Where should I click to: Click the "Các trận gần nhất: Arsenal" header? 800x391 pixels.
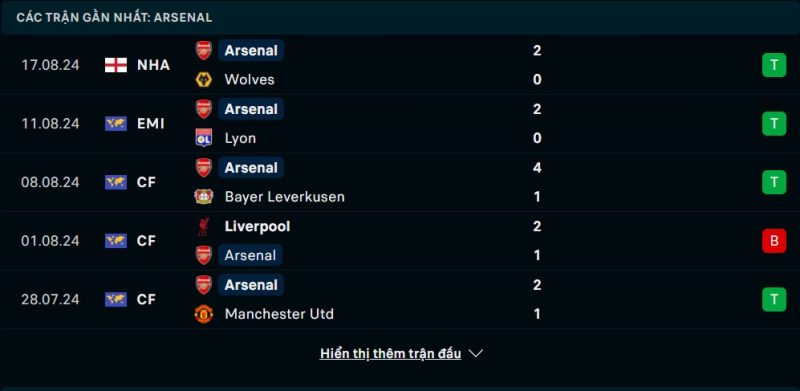(114, 17)
